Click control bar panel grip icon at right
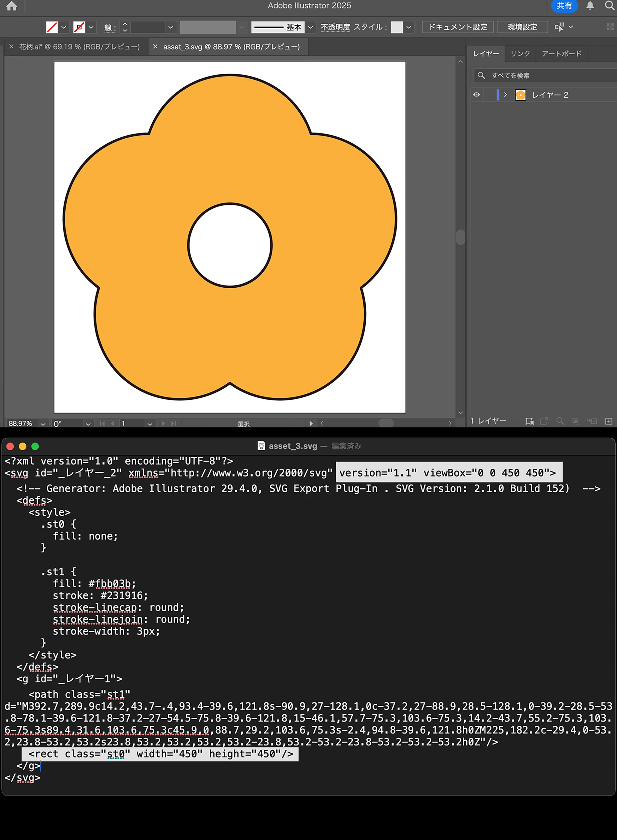The height and width of the screenshot is (840, 617). (x=610, y=27)
